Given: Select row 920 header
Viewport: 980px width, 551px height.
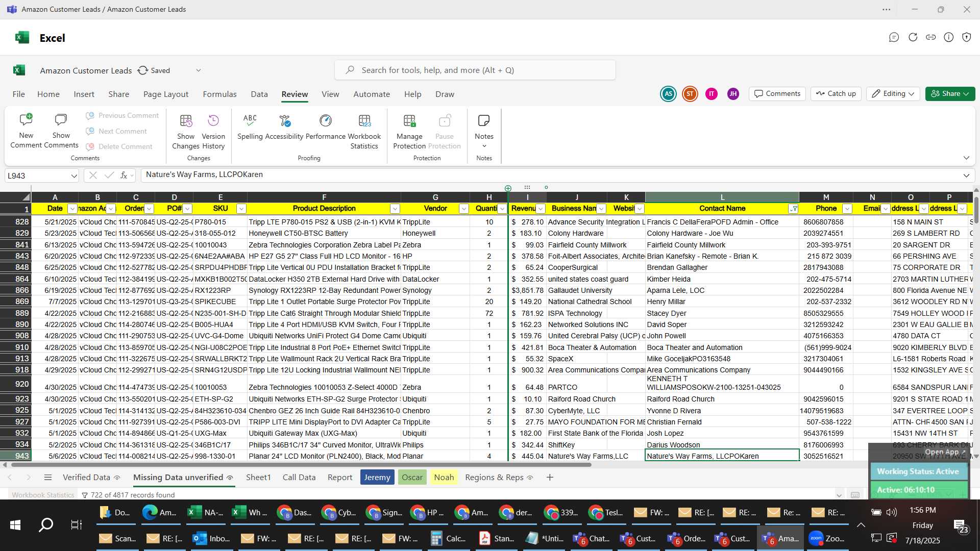Looking at the screenshot, I should coord(15,384).
